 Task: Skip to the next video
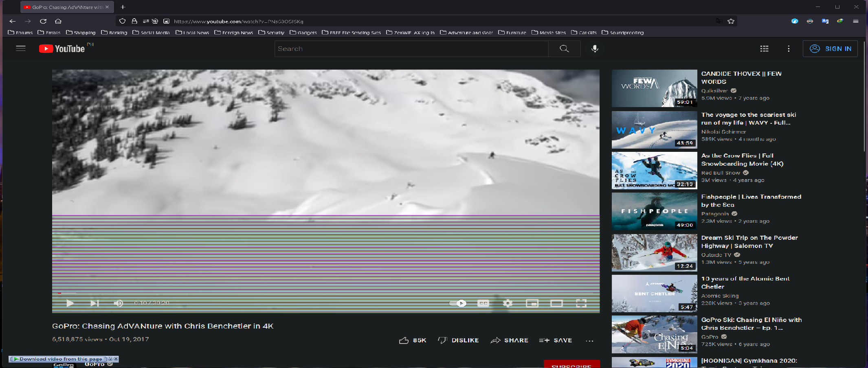tap(94, 303)
